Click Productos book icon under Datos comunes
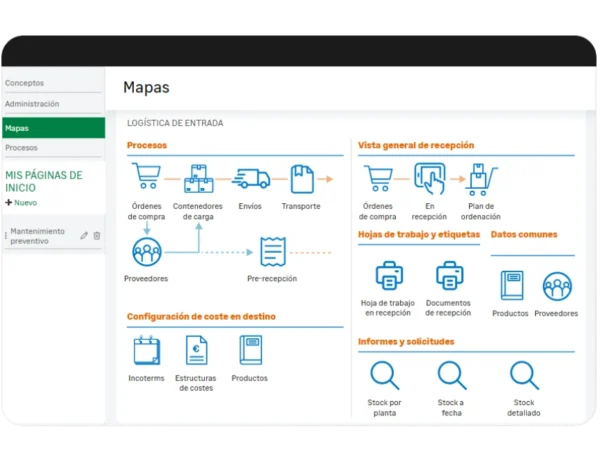600x463 pixels. (512, 285)
